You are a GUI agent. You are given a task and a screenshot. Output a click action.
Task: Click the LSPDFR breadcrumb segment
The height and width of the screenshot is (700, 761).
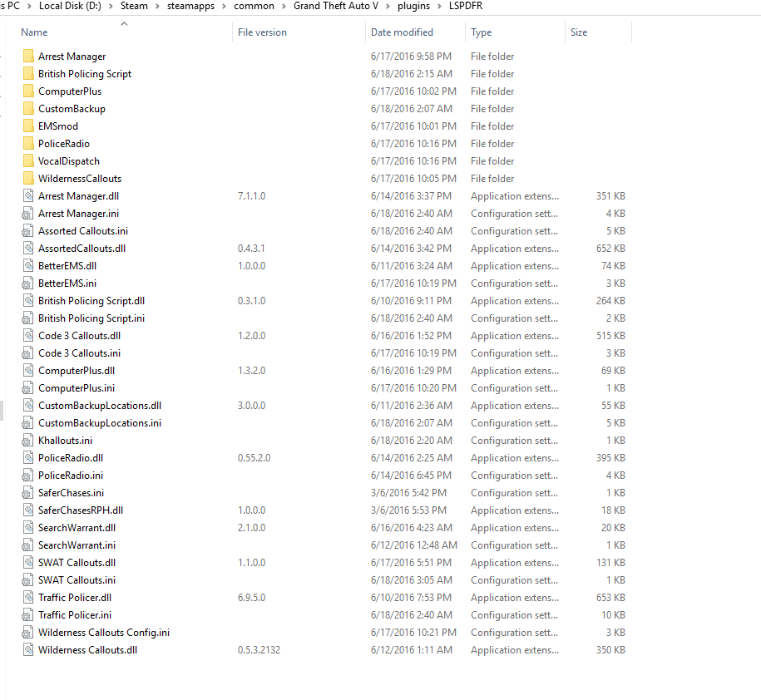pyautogui.click(x=466, y=6)
